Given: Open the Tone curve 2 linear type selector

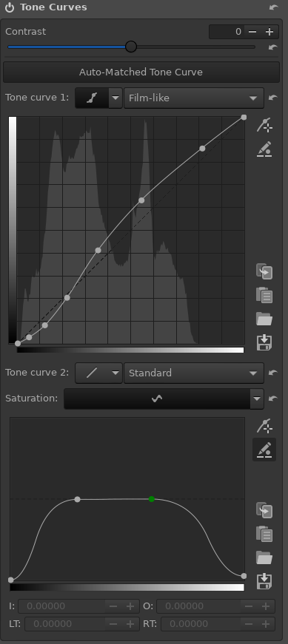Looking at the screenshot, I should coord(98,373).
